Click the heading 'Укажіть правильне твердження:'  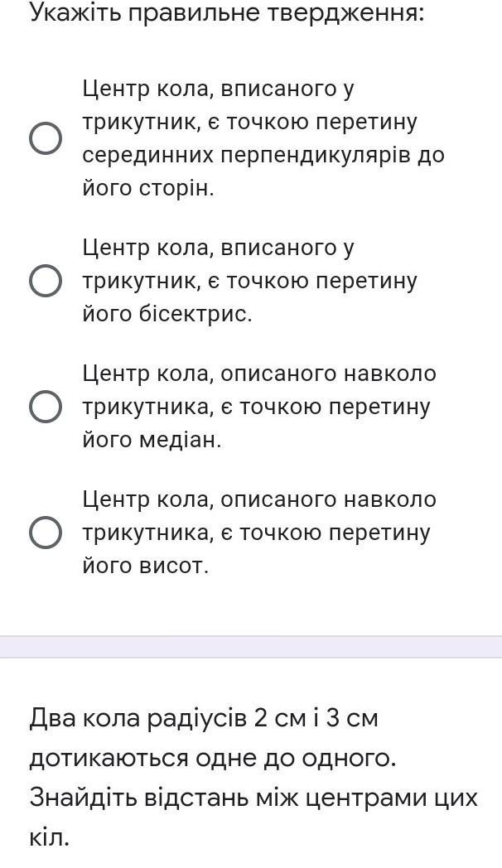(226, 12)
